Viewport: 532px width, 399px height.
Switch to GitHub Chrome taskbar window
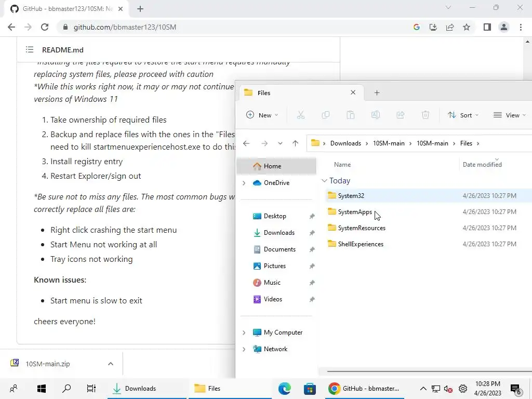(x=366, y=389)
